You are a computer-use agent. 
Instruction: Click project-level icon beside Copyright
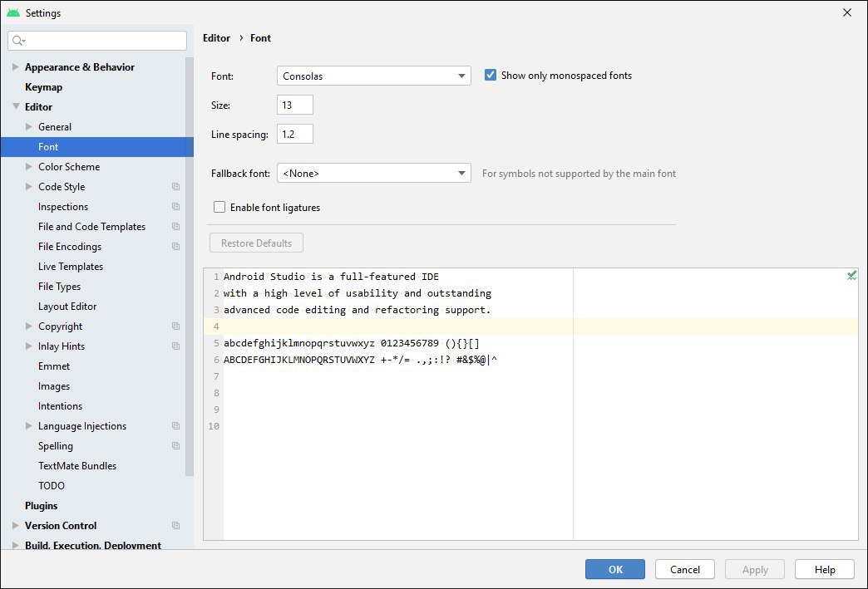175,326
